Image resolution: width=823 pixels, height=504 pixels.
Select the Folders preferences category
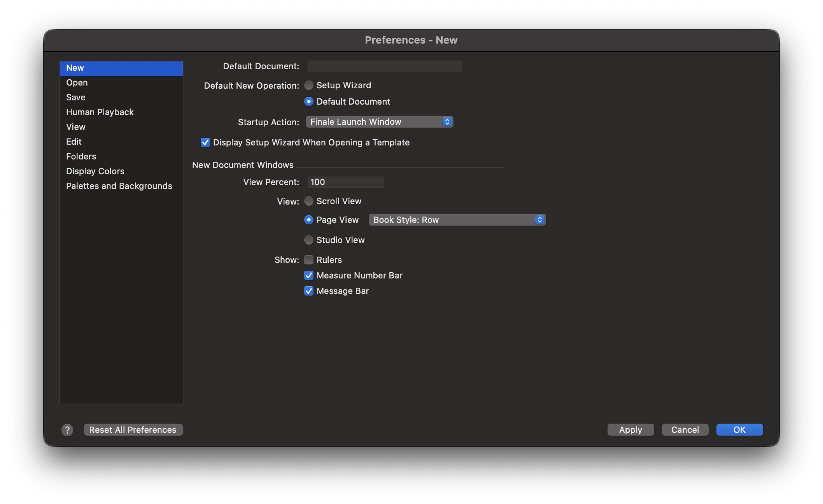(x=81, y=156)
